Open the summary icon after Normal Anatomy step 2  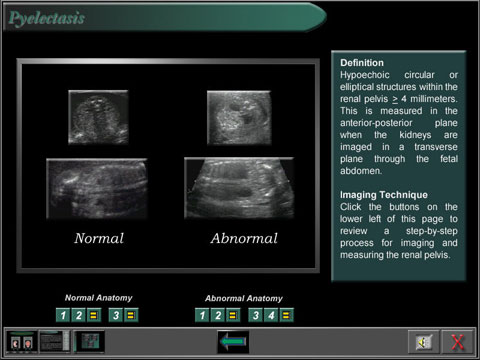pos(94,315)
